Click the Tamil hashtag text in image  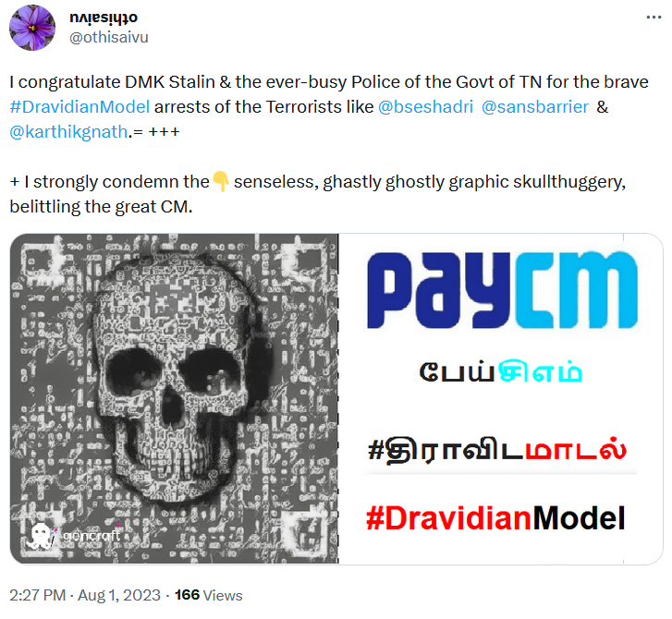[497, 451]
